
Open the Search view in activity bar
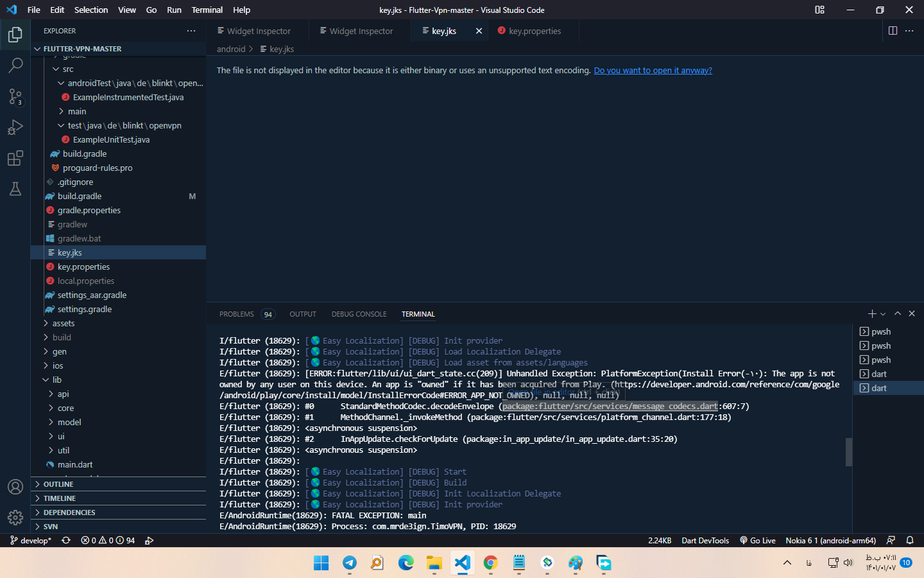tap(15, 65)
